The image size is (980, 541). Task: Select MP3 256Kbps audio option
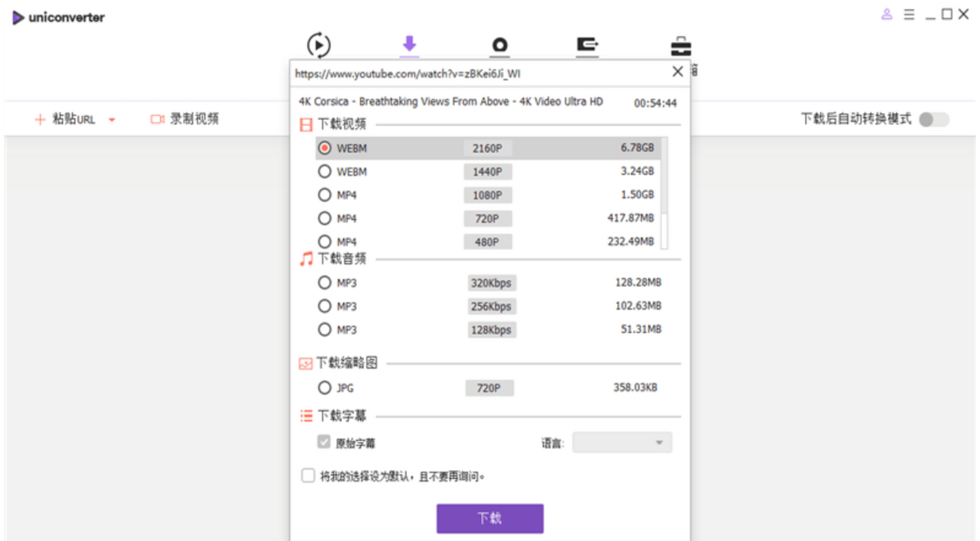point(324,306)
